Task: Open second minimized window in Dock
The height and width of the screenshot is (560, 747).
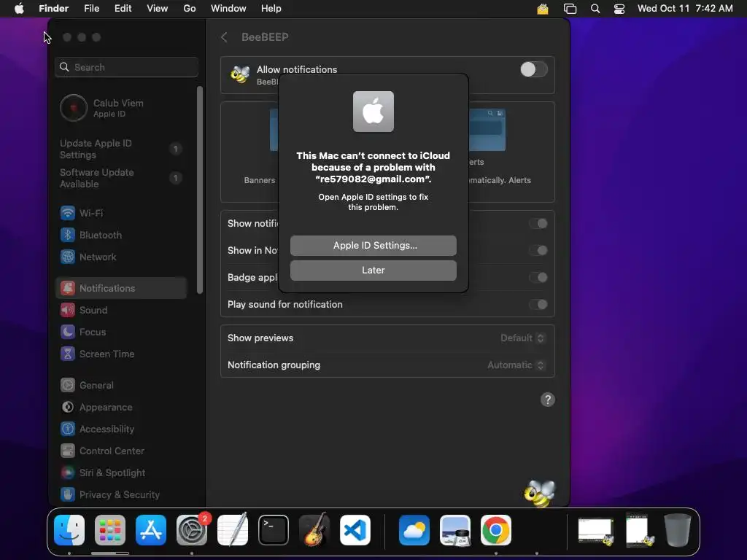Action: pos(639,530)
